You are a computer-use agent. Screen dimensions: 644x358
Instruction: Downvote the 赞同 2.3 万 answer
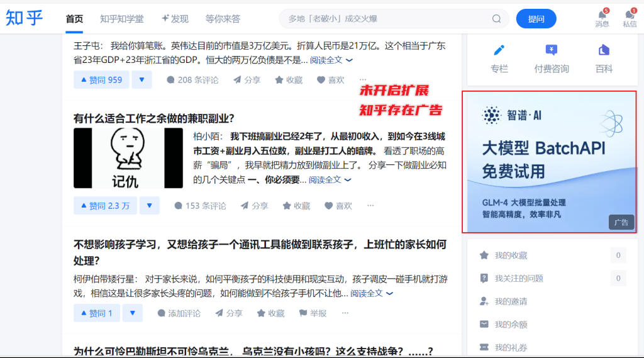point(150,206)
